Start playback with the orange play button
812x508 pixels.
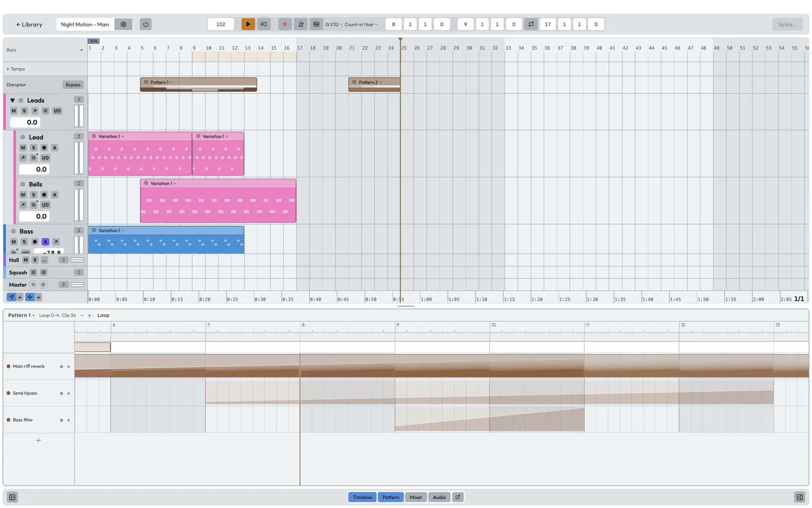[248, 24]
